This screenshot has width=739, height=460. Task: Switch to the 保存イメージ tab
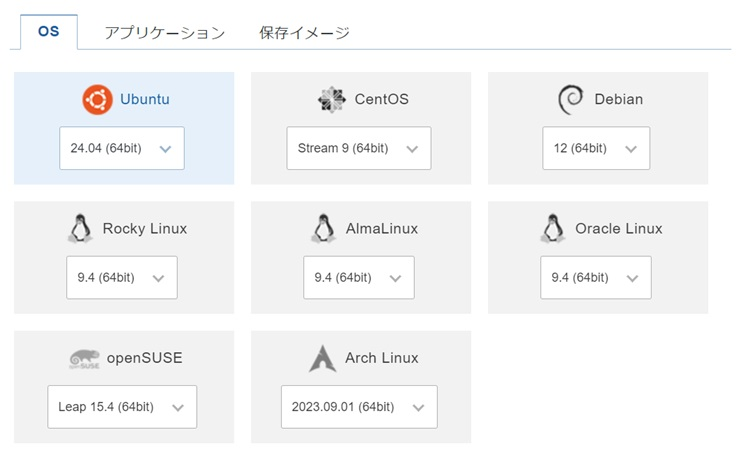304,33
